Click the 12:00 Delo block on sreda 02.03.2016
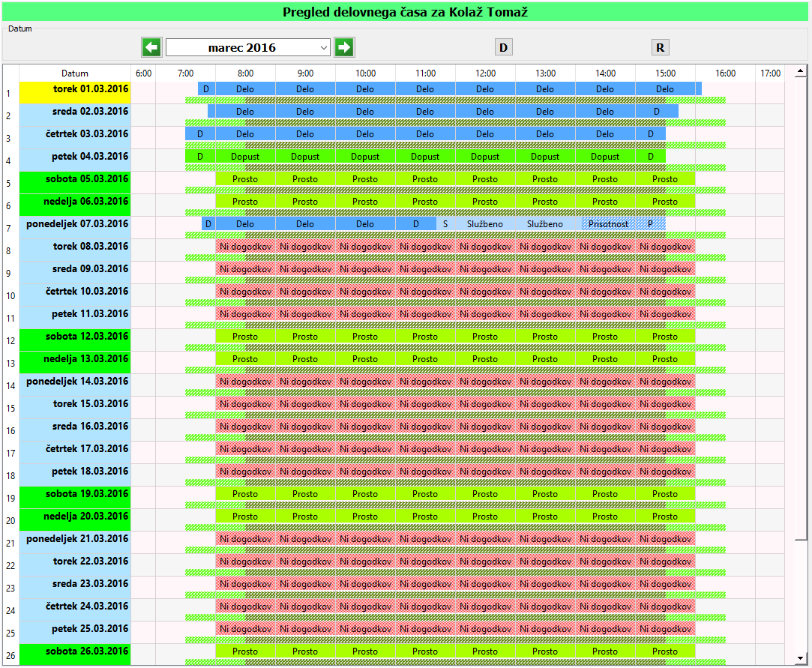This screenshot has width=812, height=668. pos(485,112)
